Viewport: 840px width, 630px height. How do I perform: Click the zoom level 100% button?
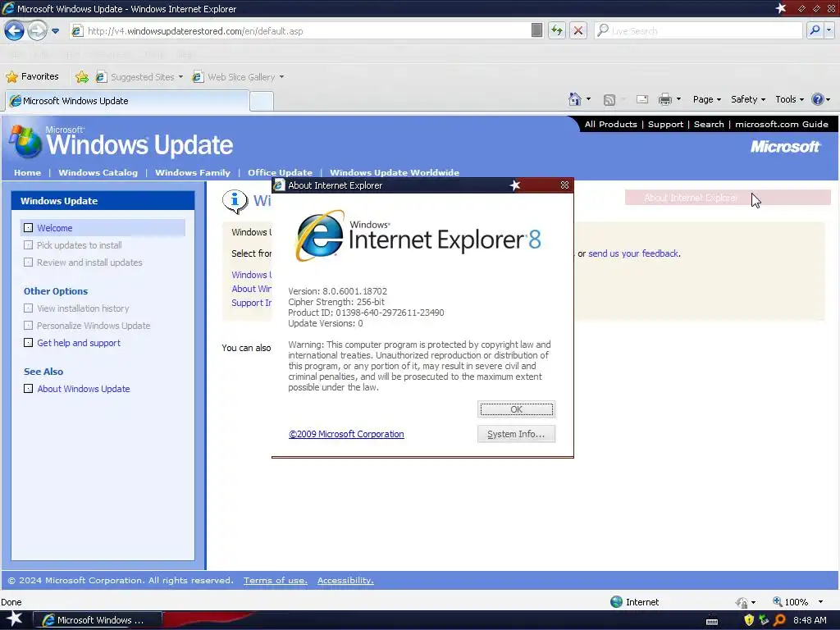791,602
